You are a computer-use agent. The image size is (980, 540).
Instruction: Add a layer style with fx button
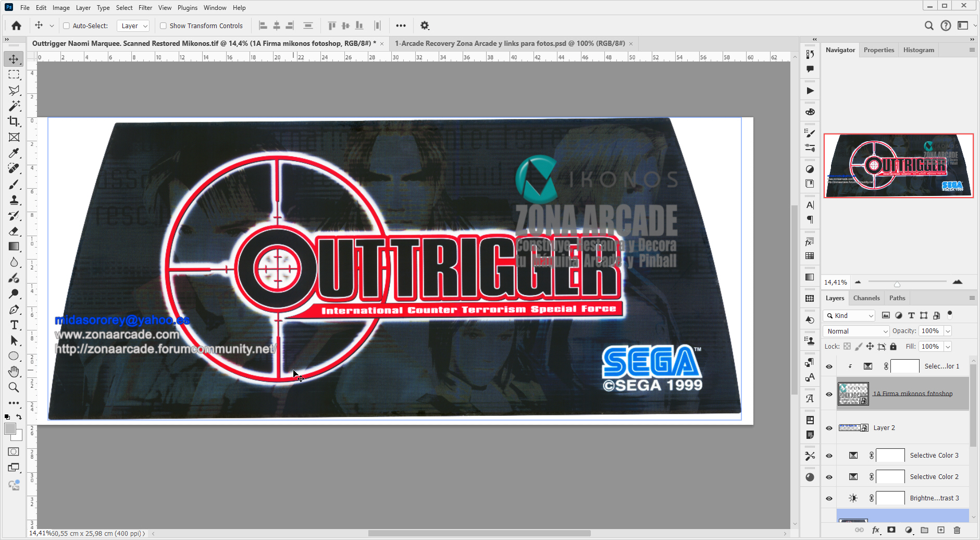(x=876, y=530)
